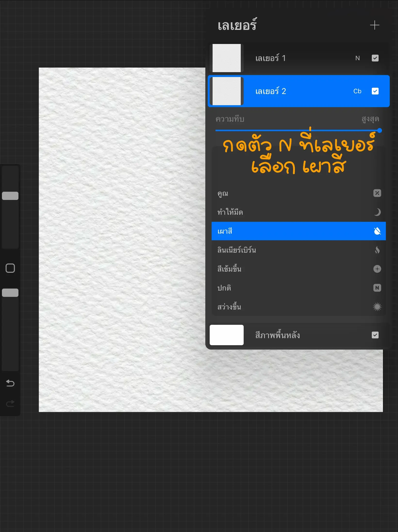
Task: Select ทำให้มืด from the blend mode list
Action: pyautogui.click(x=267, y=212)
